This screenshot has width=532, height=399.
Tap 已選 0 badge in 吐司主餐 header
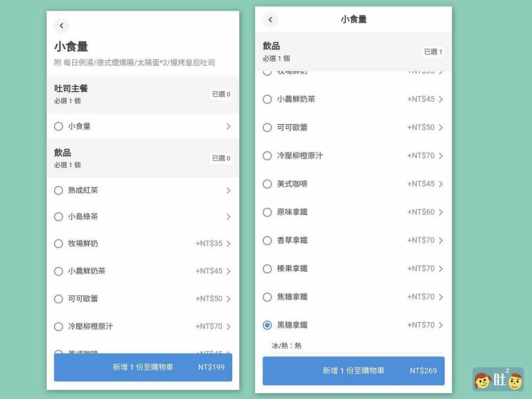221,94
